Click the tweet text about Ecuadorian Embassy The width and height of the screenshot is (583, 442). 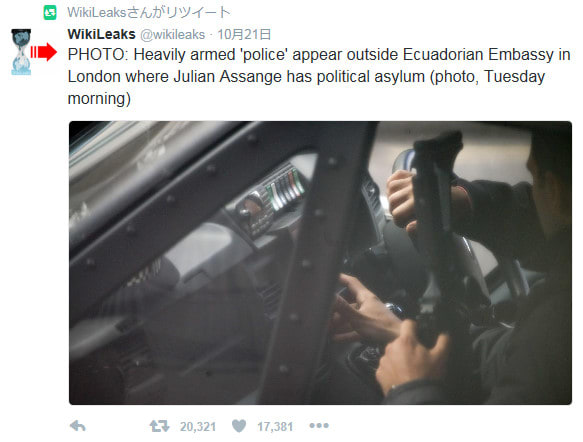point(319,77)
